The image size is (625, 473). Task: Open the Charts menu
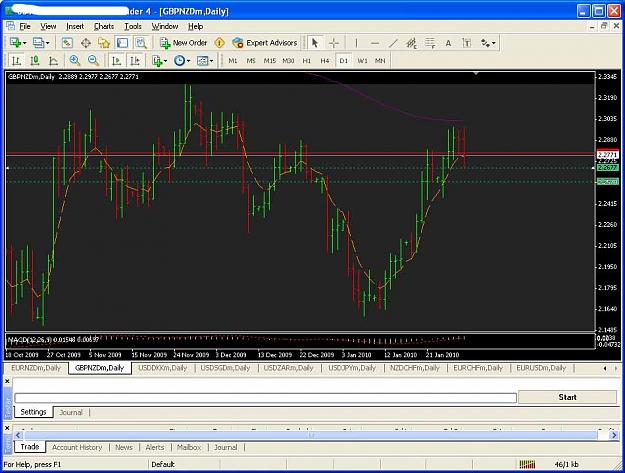tap(104, 26)
